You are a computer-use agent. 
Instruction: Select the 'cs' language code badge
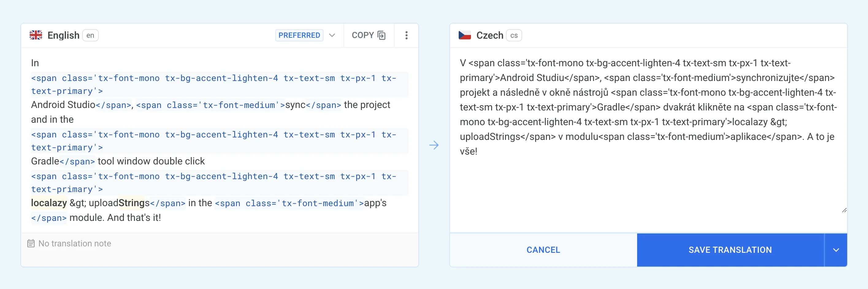(514, 35)
